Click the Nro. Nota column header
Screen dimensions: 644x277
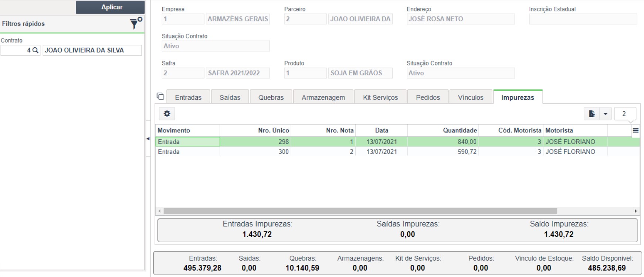point(323,130)
